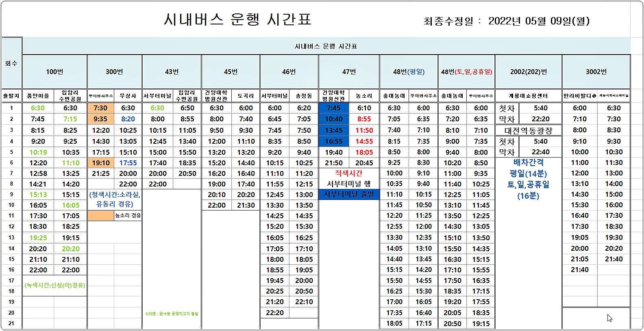Select the 11:30 time in 3002번
The width and height of the screenshot is (644, 331).
614,162
